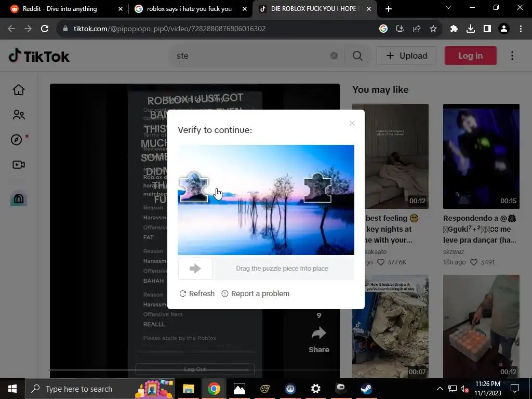Switch to the Google roblox search tab
This screenshot has width=532, height=399.
click(189, 9)
